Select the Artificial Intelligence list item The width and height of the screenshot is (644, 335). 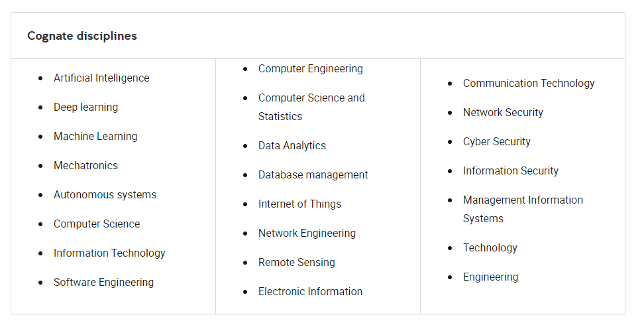(x=101, y=78)
